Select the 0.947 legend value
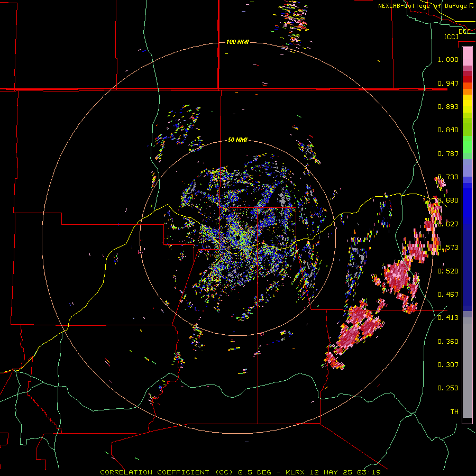The height and width of the screenshot is (476, 476). point(448,83)
